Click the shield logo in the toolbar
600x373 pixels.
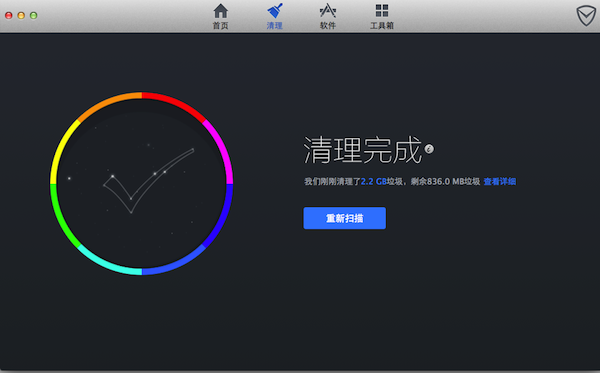[586, 16]
